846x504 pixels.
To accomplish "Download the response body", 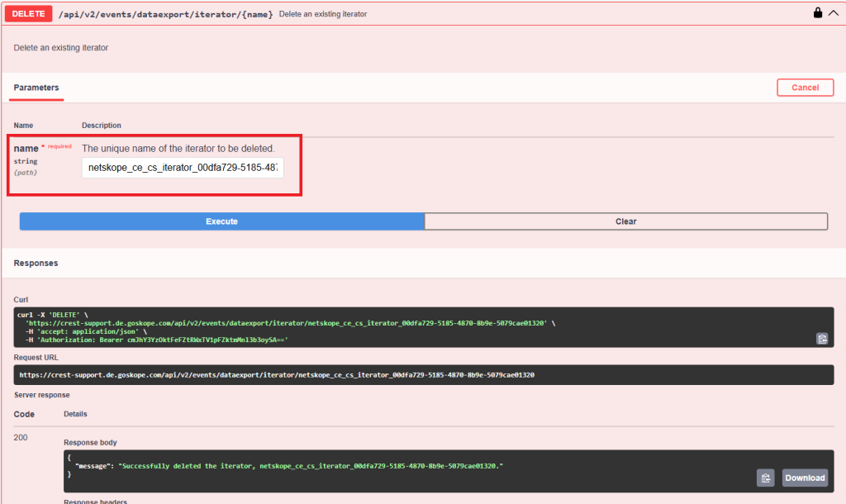I will coord(805,478).
